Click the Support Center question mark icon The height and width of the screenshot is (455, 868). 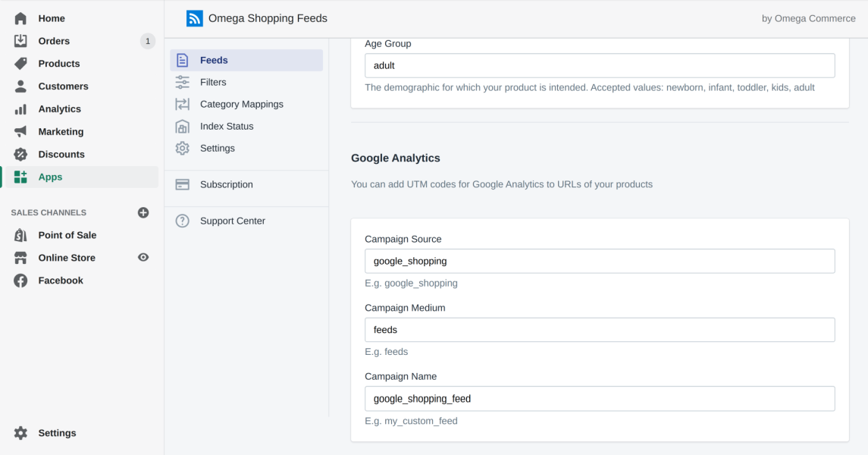click(x=182, y=221)
